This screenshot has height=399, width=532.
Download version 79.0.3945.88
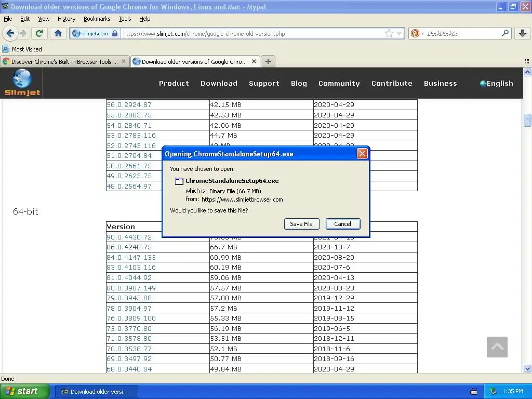pyautogui.click(x=129, y=298)
